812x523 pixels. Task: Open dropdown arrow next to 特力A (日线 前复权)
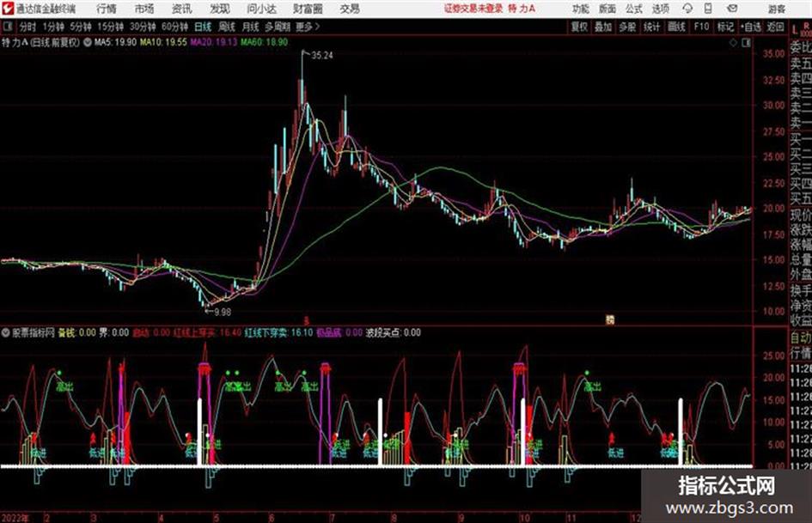point(87,42)
